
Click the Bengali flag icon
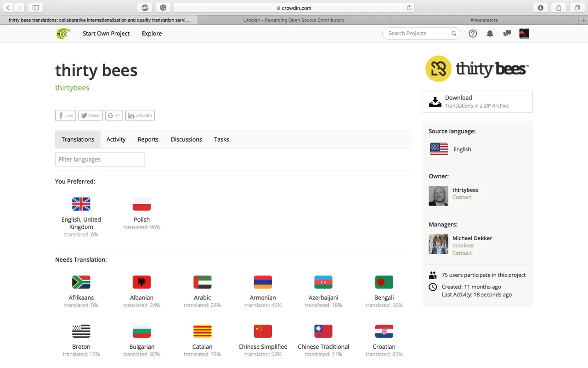384,282
